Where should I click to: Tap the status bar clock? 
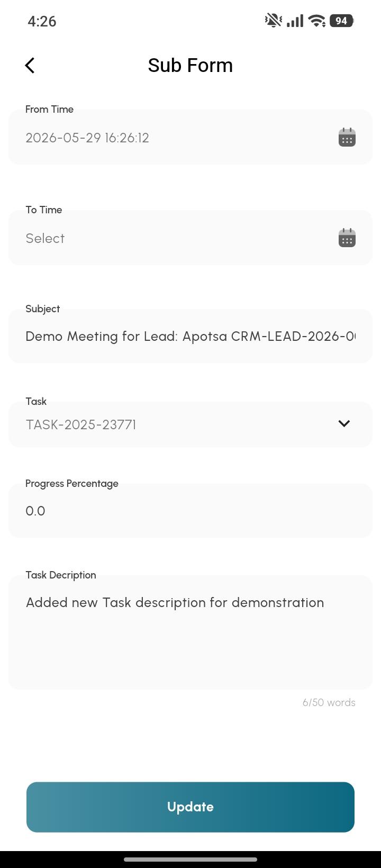click(42, 21)
